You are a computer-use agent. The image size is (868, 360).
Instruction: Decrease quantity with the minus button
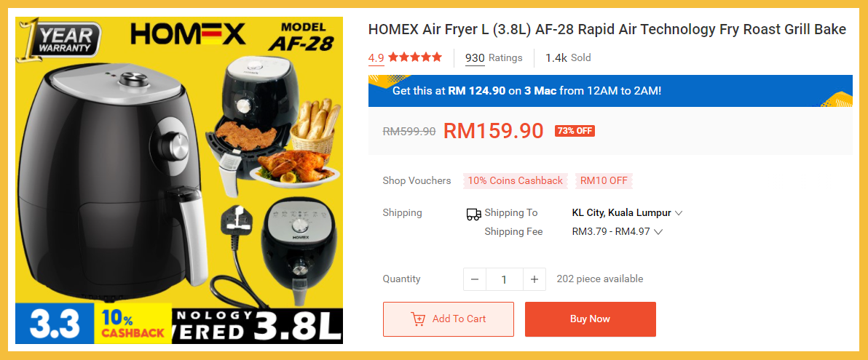474,279
